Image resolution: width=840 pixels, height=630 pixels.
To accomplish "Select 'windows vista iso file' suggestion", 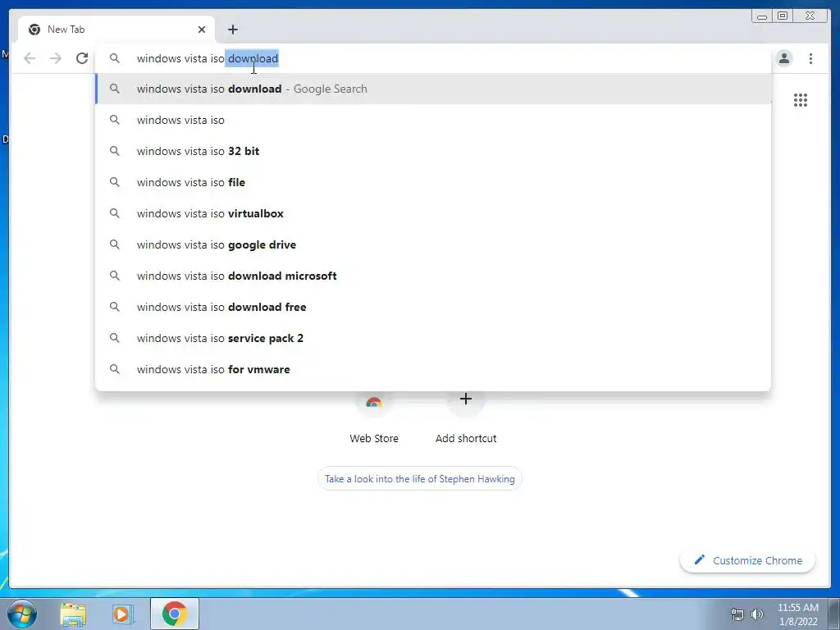I will 433,182.
